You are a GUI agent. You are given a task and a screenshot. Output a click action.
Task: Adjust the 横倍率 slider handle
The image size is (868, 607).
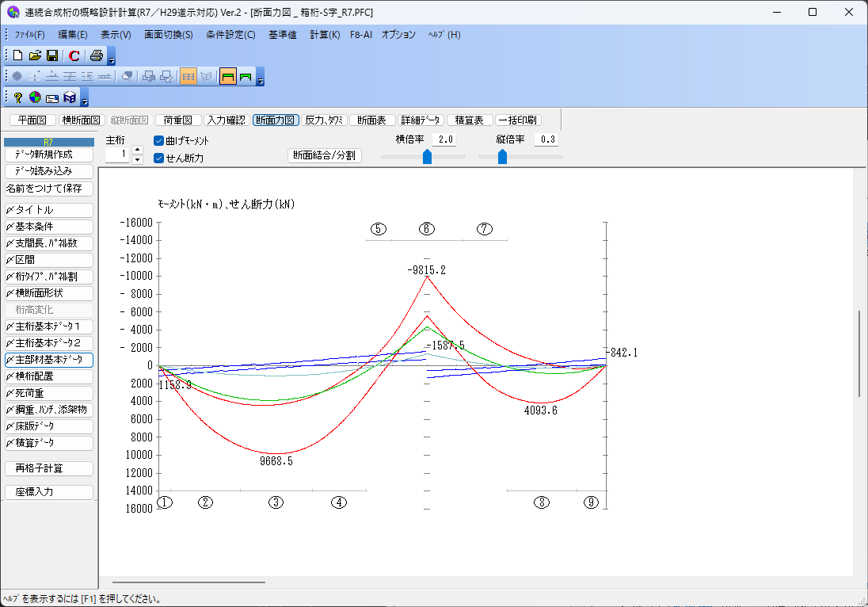[x=427, y=157]
